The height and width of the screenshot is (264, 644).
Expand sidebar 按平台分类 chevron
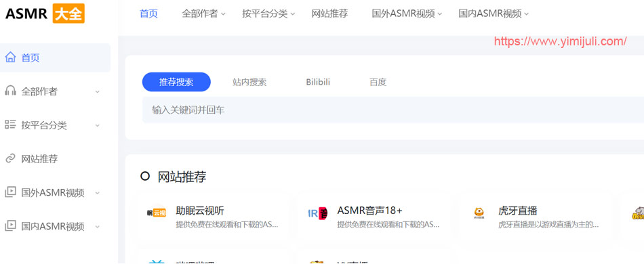pyautogui.click(x=98, y=125)
